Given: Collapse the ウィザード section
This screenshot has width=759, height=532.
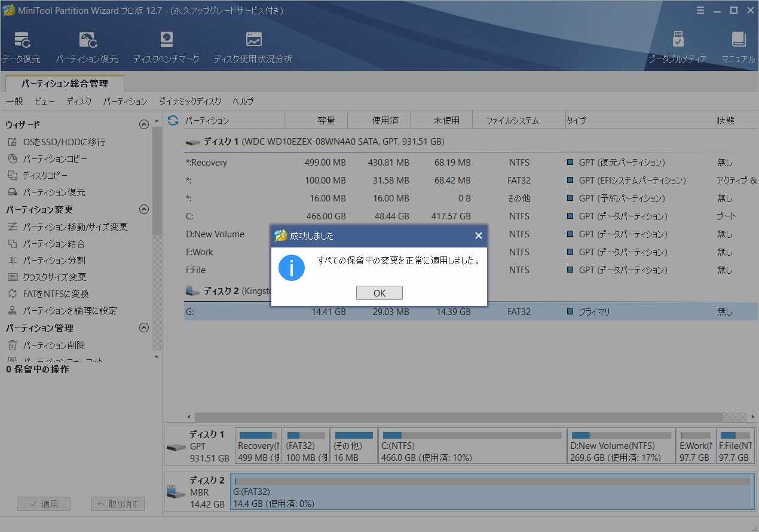Looking at the screenshot, I should coord(143,125).
